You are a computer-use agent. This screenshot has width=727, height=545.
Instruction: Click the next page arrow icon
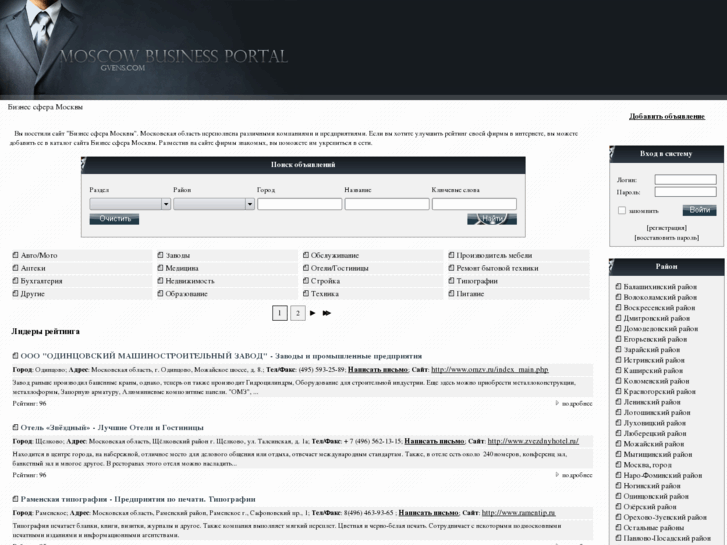coord(312,313)
